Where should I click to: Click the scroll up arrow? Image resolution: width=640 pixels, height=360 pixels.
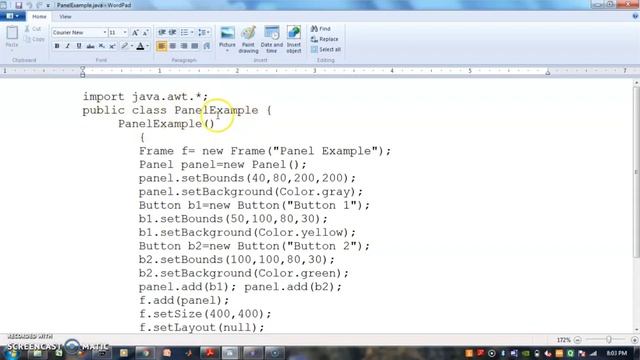coord(636,82)
